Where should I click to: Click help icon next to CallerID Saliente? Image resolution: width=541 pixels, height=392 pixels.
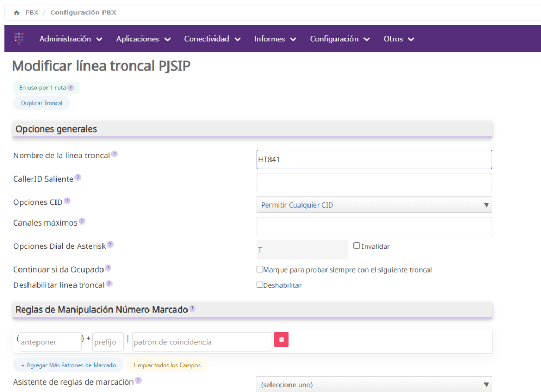[x=78, y=178]
